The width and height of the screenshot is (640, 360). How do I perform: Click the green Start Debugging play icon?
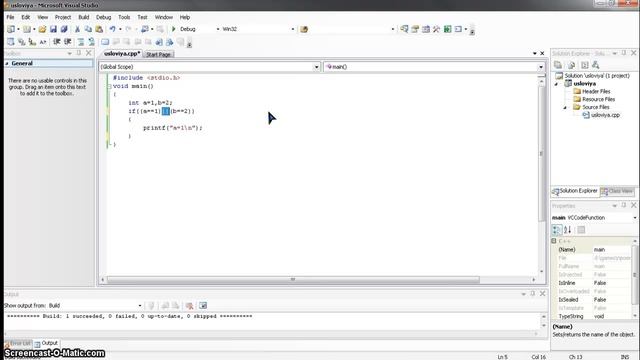pos(173,29)
